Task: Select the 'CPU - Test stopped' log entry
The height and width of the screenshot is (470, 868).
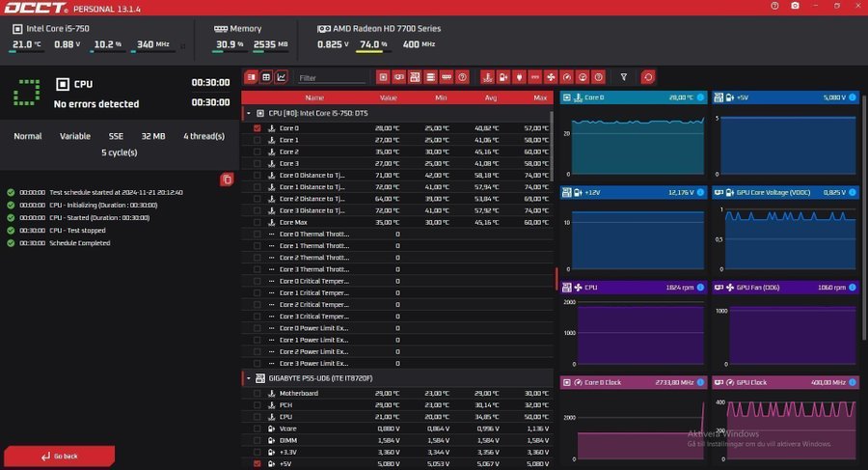Action: (77, 230)
